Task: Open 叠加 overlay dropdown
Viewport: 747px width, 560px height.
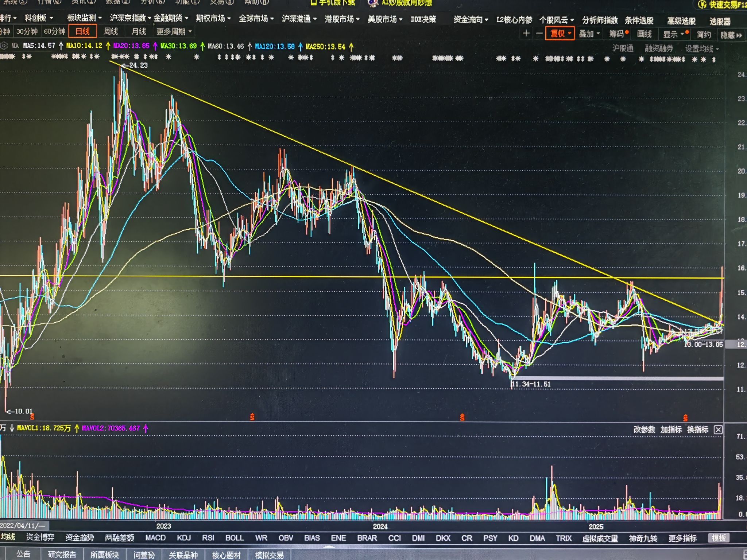Action: coord(589,34)
